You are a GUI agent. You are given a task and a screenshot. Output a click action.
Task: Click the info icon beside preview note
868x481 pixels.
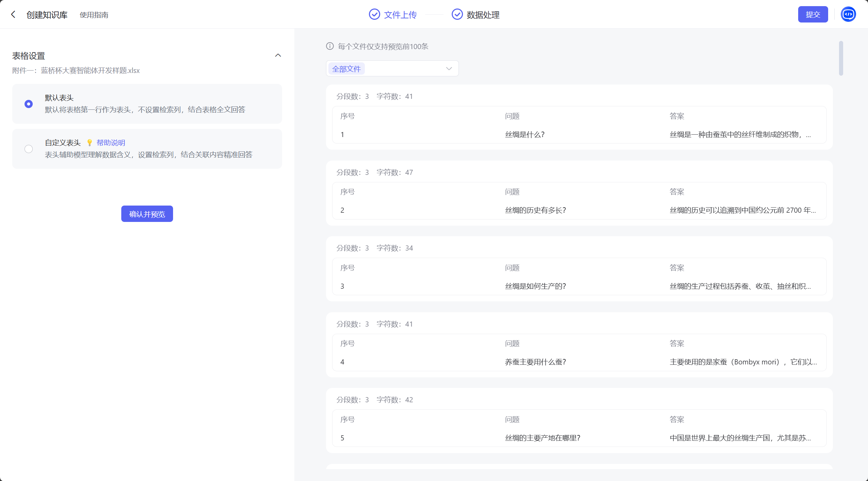(330, 46)
